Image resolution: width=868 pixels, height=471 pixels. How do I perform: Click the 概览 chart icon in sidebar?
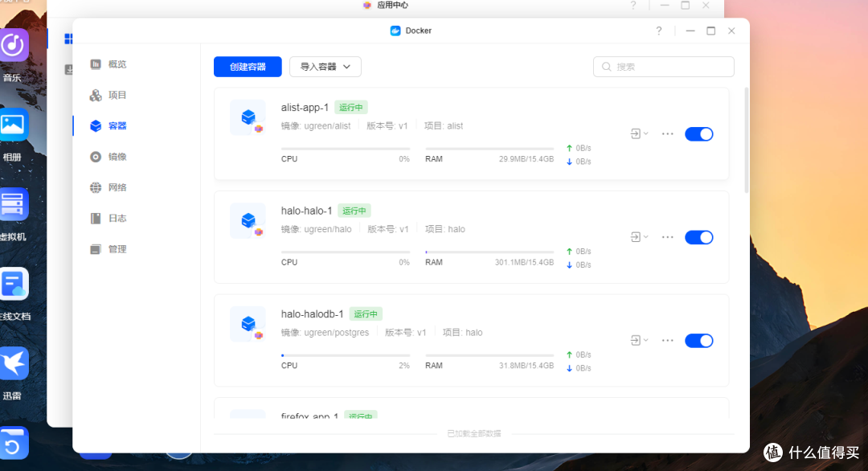click(96, 64)
